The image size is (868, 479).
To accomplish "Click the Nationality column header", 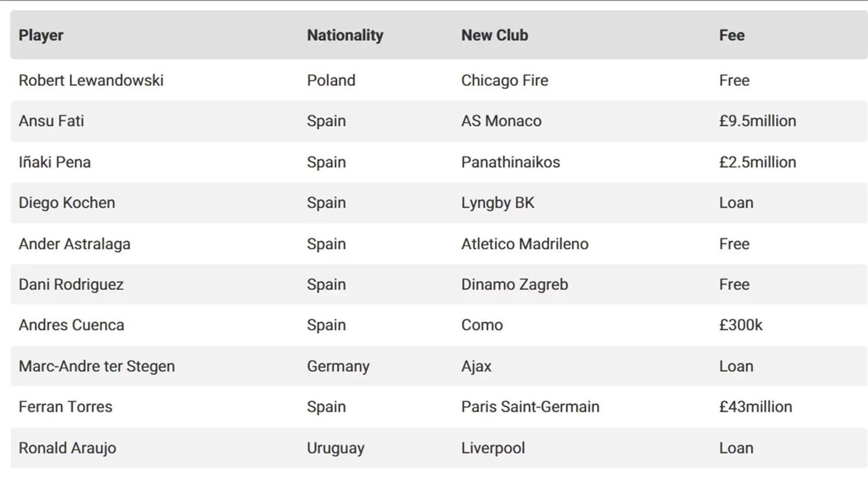I will pyautogui.click(x=345, y=35).
